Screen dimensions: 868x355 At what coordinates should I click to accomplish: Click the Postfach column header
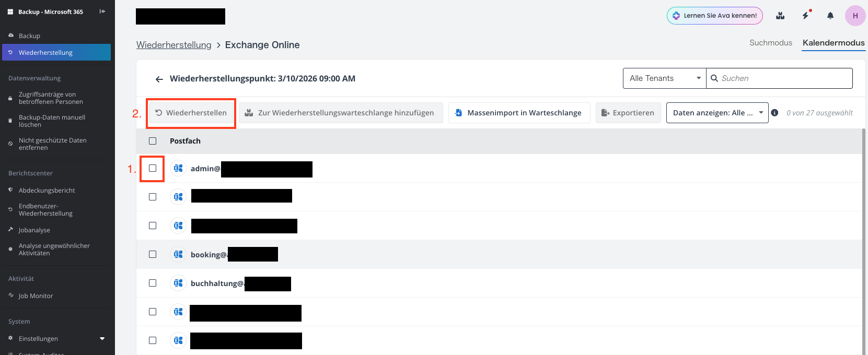tap(185, 141)
